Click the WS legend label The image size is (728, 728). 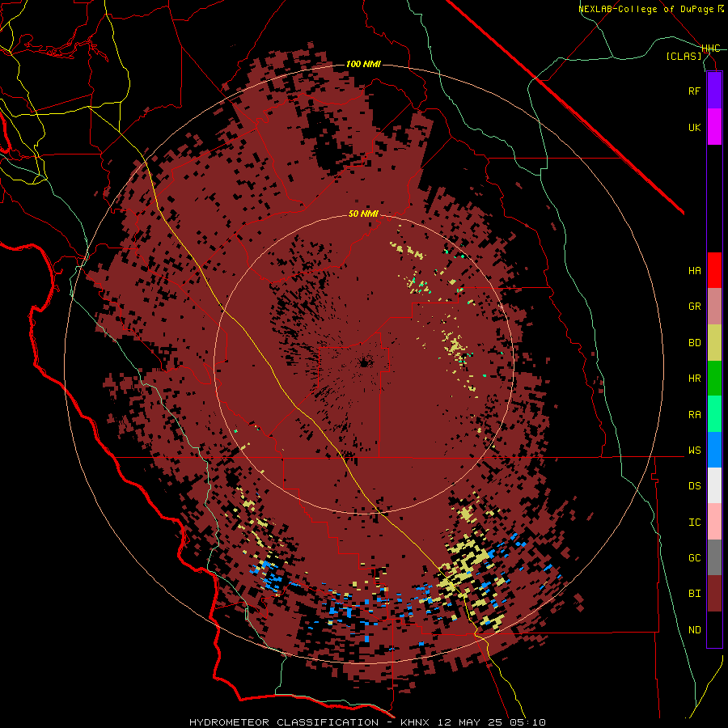[x=694, y=451]
